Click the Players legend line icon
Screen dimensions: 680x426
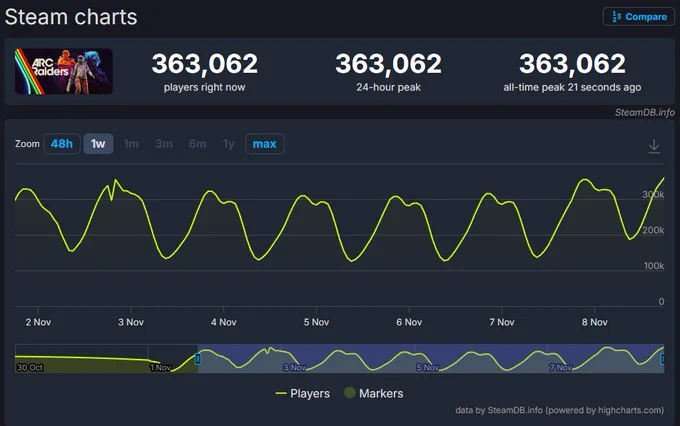[281, 393]
